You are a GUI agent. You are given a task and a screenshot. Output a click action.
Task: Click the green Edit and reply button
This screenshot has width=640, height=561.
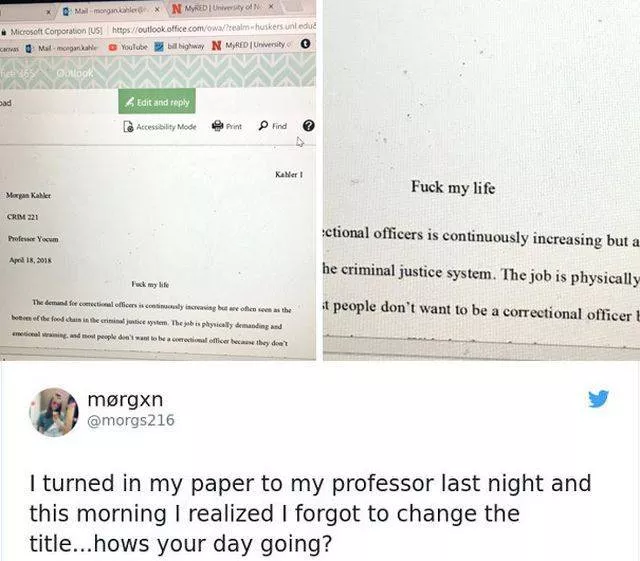click(x=157, y=101)
